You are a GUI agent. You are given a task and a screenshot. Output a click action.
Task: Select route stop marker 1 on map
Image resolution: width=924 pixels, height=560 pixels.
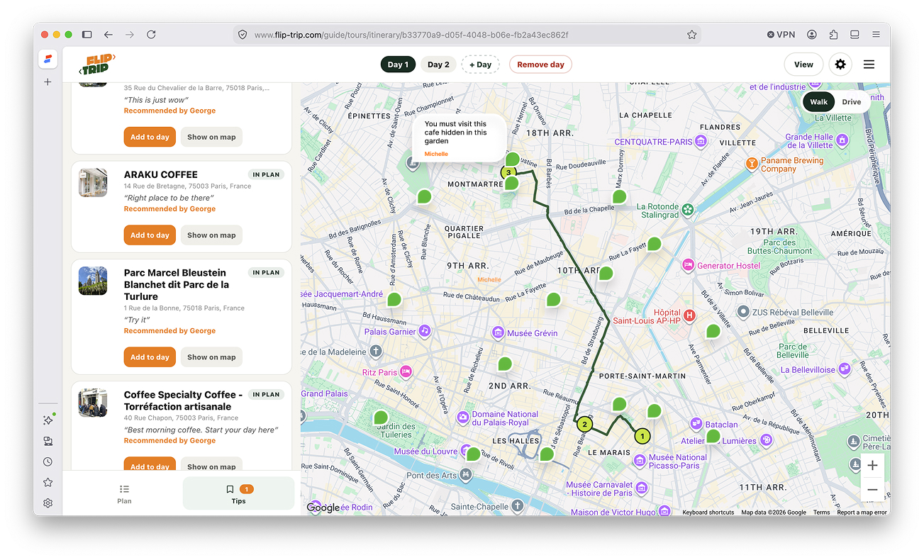click(x=642, y=437)
